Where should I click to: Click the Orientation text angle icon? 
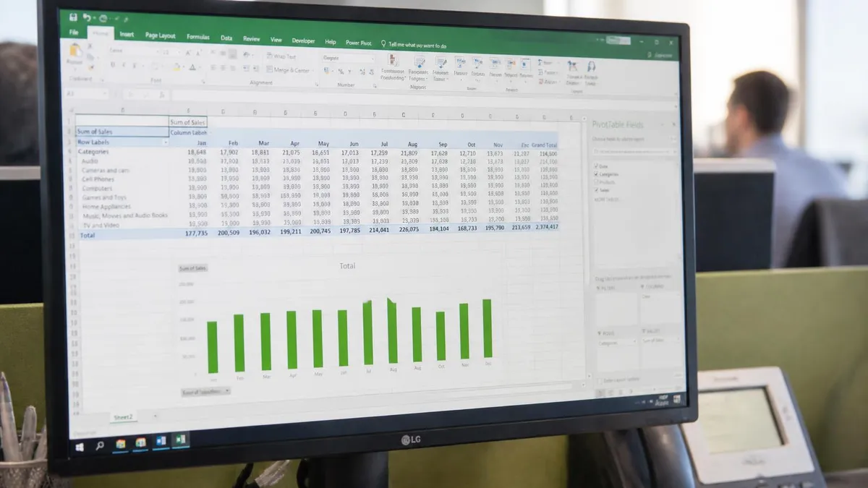246,56
